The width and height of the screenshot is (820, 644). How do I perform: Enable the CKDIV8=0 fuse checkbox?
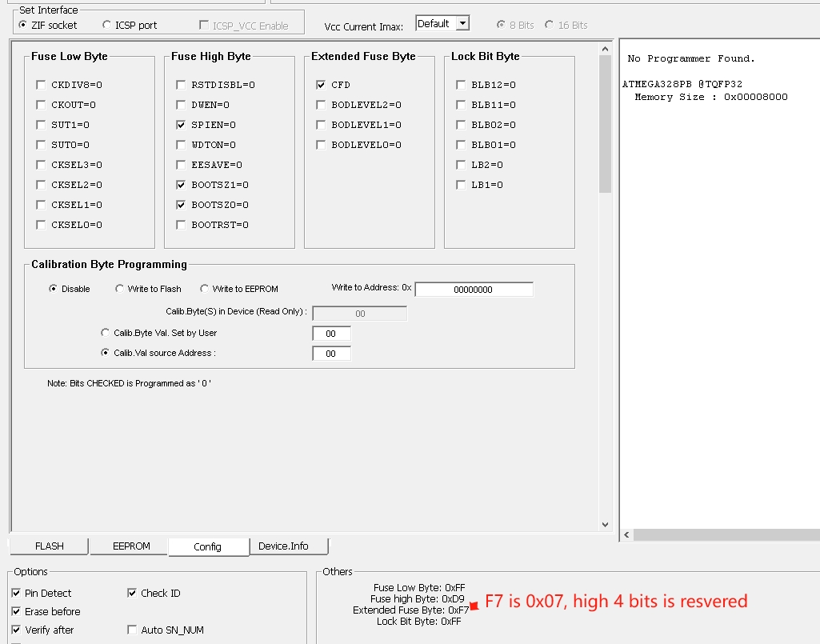[x=41, y=85]
